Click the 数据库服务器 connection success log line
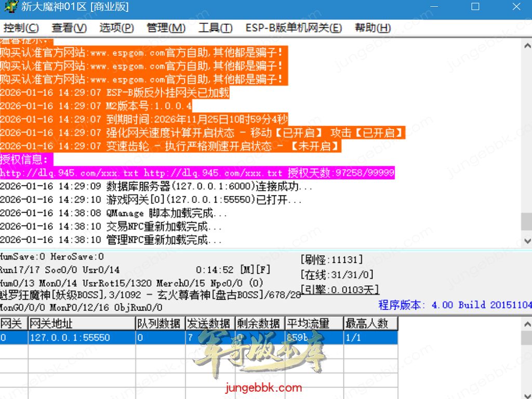Viewport: 532px width, 399px height. [x=156, y=187]
